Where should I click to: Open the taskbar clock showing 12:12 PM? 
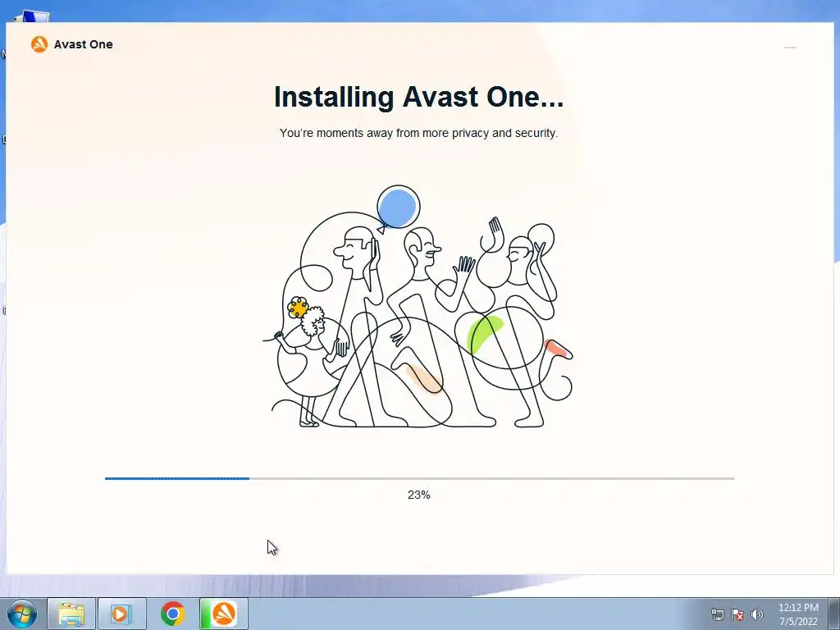click(798, 614)
